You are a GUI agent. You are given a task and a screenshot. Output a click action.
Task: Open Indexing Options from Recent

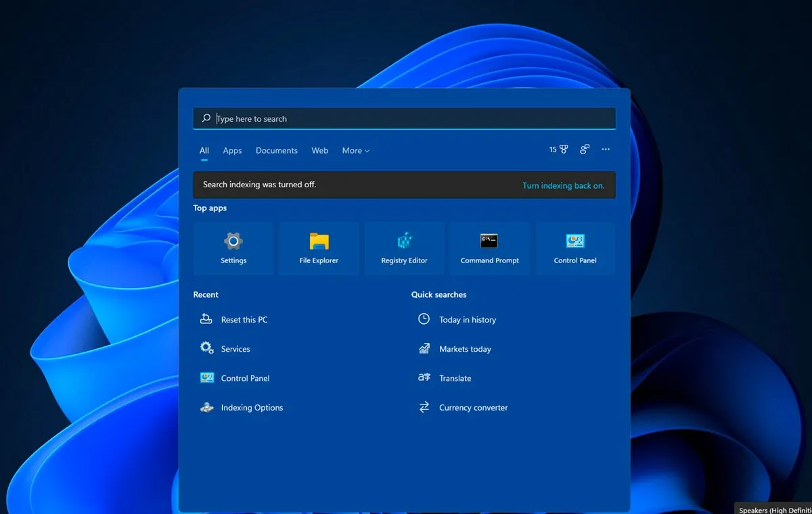(251, 408)
